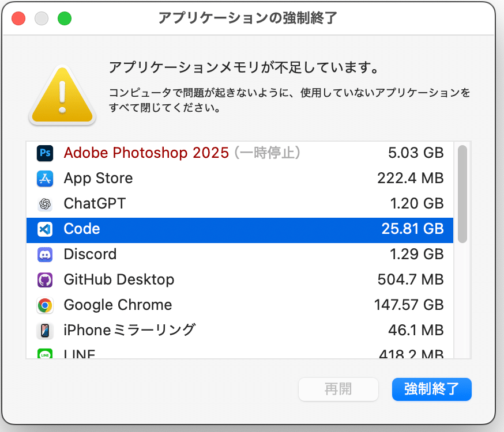Click the blue 強制終了 button
The image size is (504, 432).
[432, 389]
